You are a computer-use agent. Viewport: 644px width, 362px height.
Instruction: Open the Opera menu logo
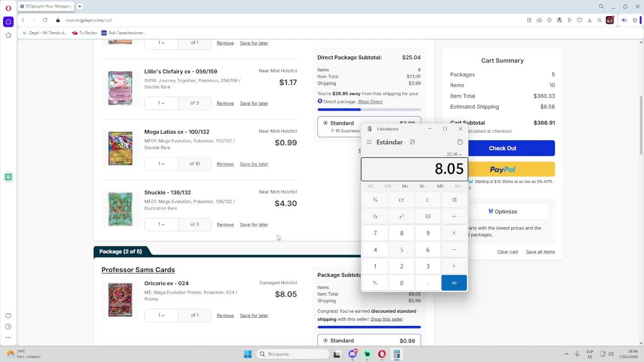[8, 8]
